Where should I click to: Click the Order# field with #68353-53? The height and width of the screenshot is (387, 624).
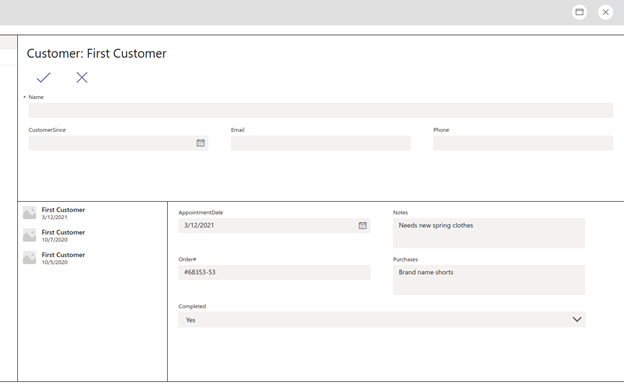(x=274, y=272)
